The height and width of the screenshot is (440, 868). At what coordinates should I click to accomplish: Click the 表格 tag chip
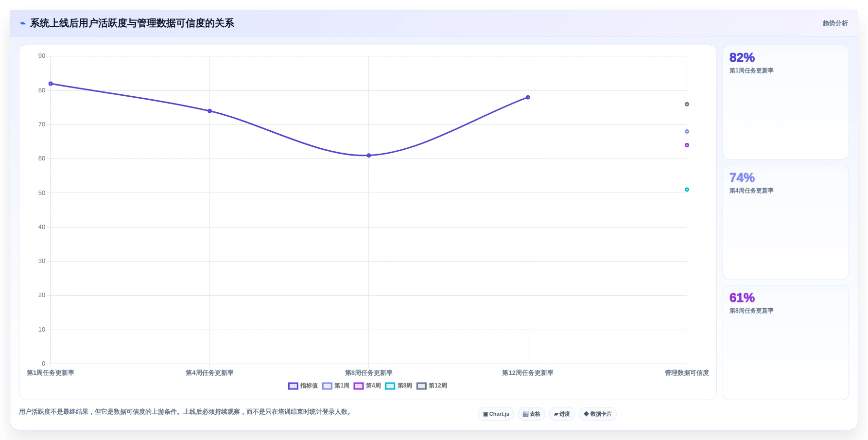[532, 414]
